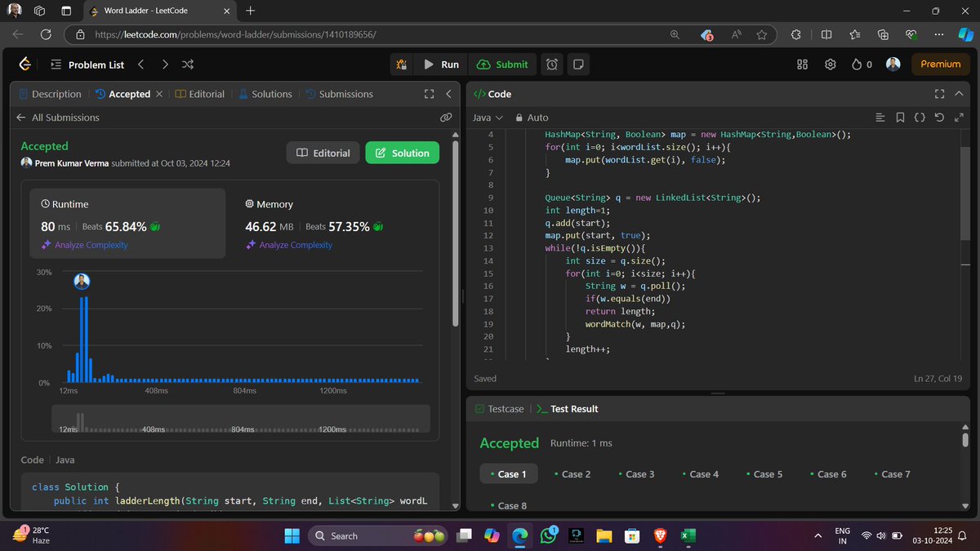
Task: Click the Premium button
Action: (941, 64)
